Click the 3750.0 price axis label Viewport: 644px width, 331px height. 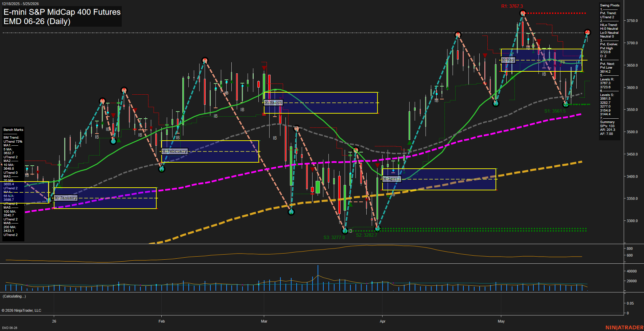coord(632,21)
